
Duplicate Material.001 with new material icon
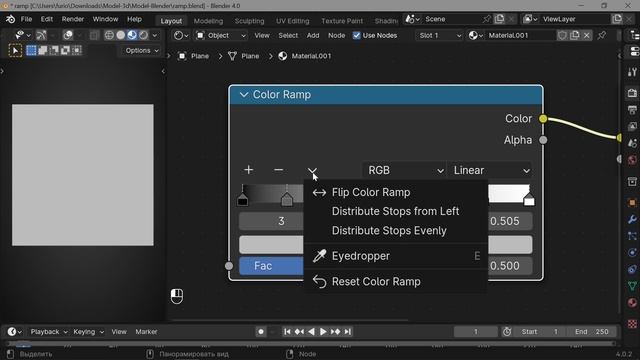575,36
